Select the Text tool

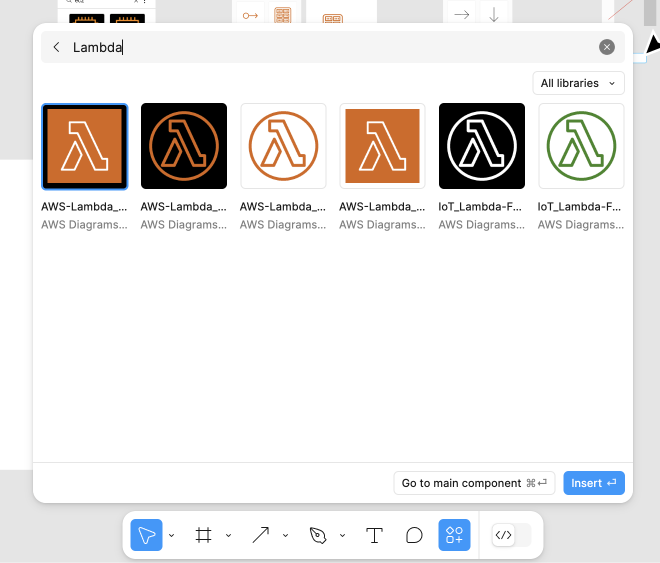[x=374, y=535]
